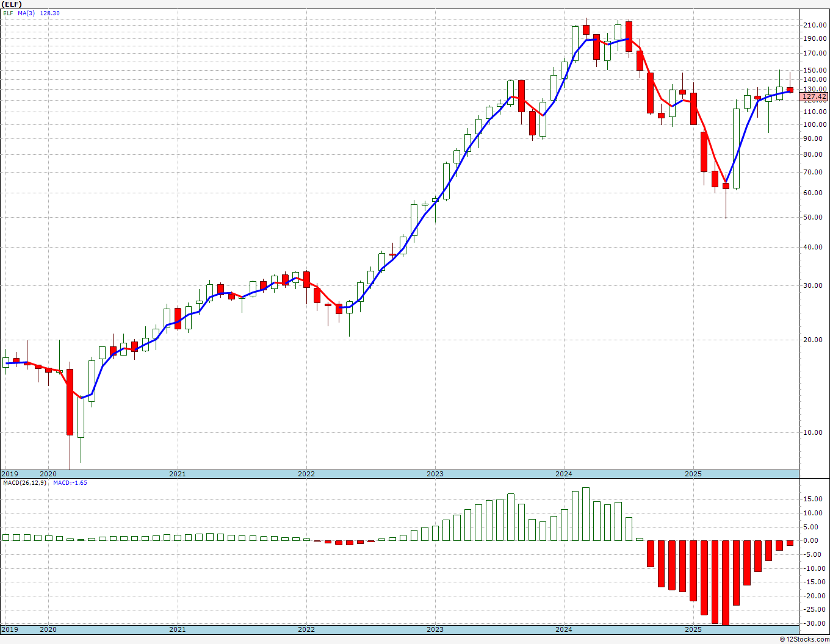Click 2023 on the MACD panel time axis
Viewport: 830px width, 644px height.
click(435, 629)
